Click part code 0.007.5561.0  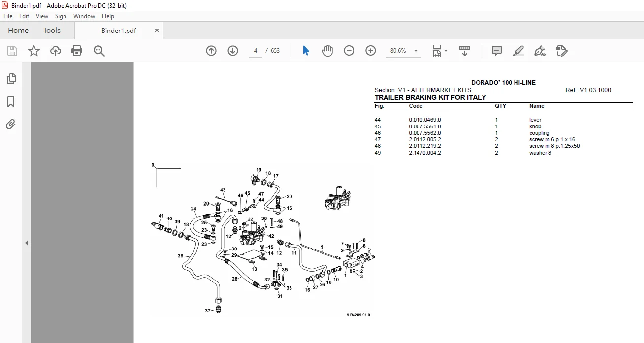(425, 126)
